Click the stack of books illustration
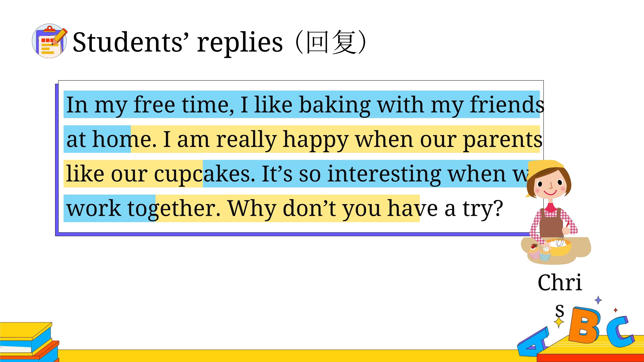Image resolution: width=644 pixels, height=362 pixels. click(x=30, y=342)
